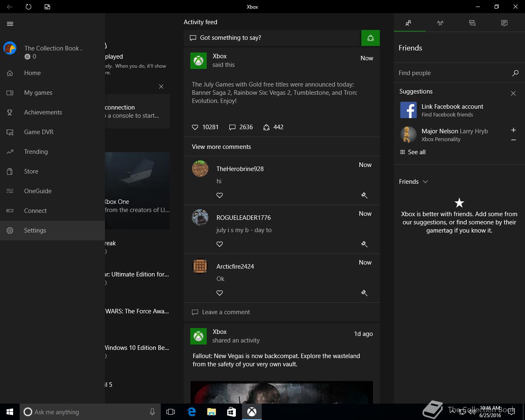Viewport: 525px width, 420px height.
Task: Launch Microsoft Edge from taskbar
Action: pyautogui.click(x=192, y=412)
